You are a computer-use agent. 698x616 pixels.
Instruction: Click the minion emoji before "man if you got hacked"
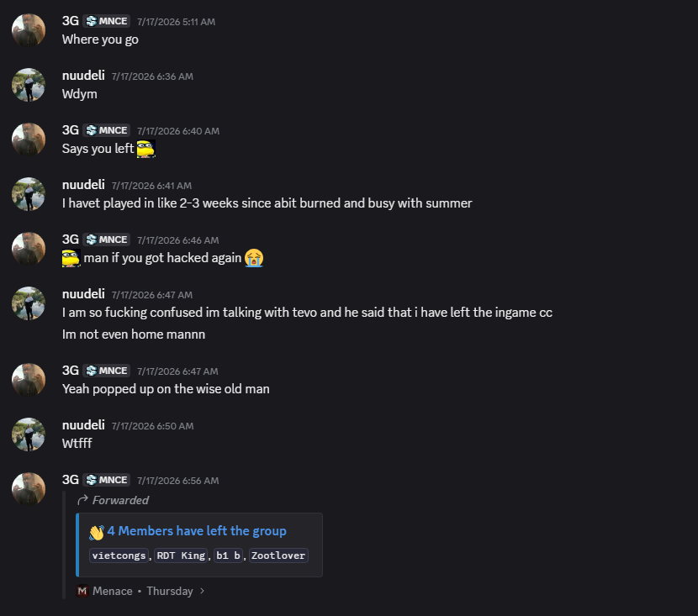(71, 258)
